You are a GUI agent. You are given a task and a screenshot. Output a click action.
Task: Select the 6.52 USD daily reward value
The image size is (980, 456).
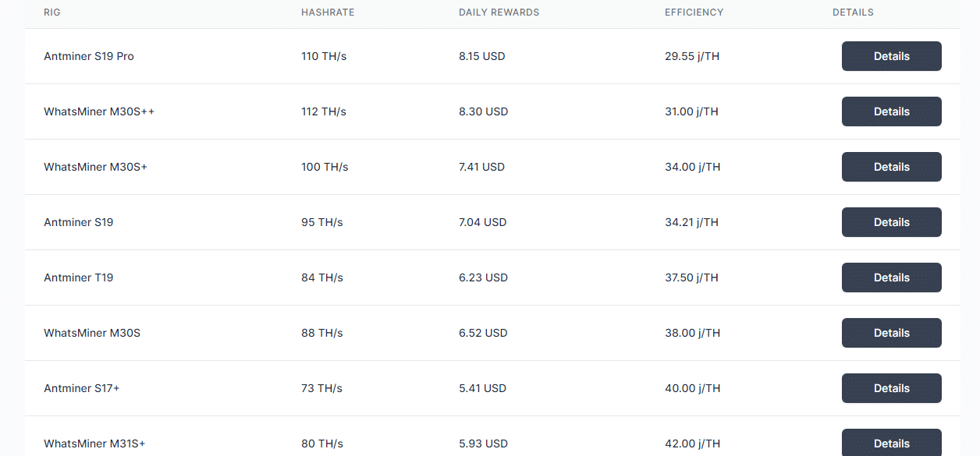pos(483,333)
